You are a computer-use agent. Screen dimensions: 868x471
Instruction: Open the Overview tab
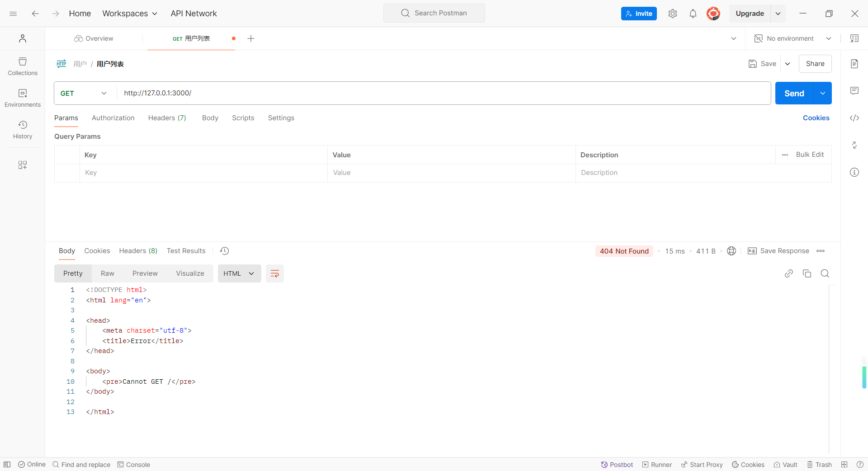pyautogui.click(x=94, y=38)
